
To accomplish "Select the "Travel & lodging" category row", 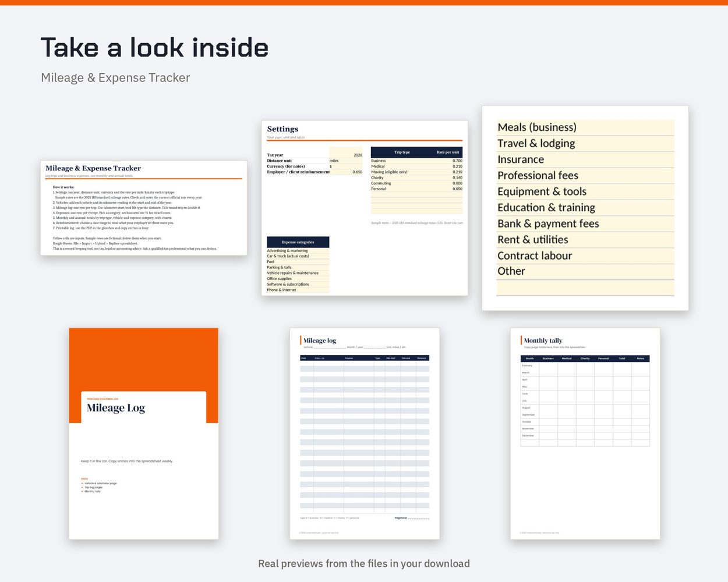I will (585, 143).
